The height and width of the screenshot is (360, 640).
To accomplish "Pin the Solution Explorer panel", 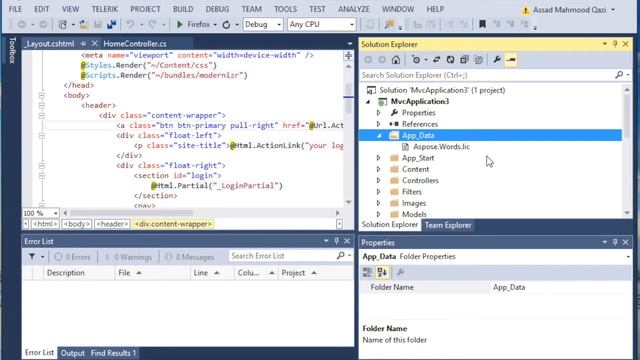I will tap(615, 44).
